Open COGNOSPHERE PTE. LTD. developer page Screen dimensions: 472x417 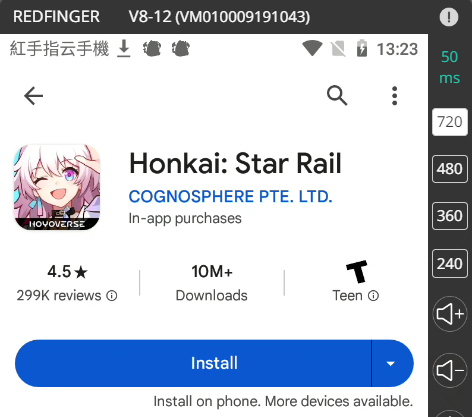[230, 196]
